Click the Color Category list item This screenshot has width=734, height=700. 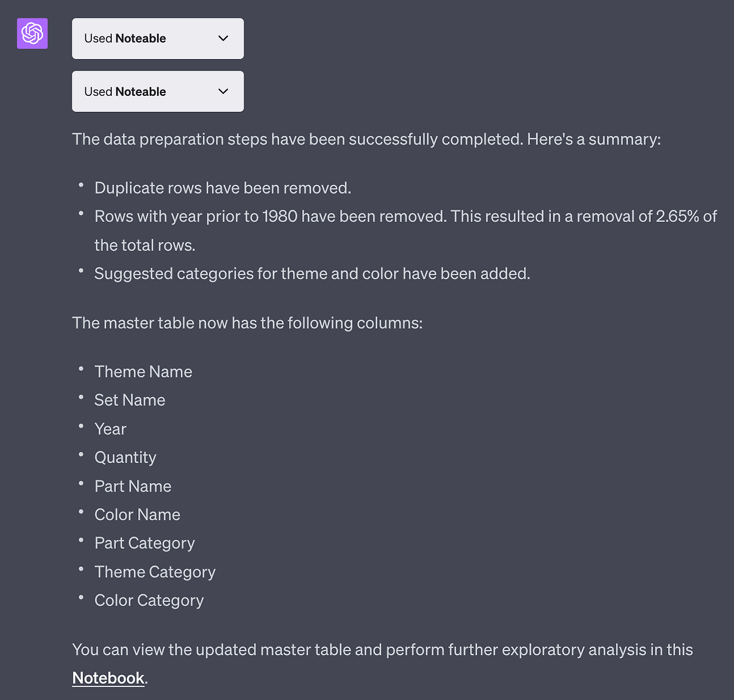click(x=149, y=601)
